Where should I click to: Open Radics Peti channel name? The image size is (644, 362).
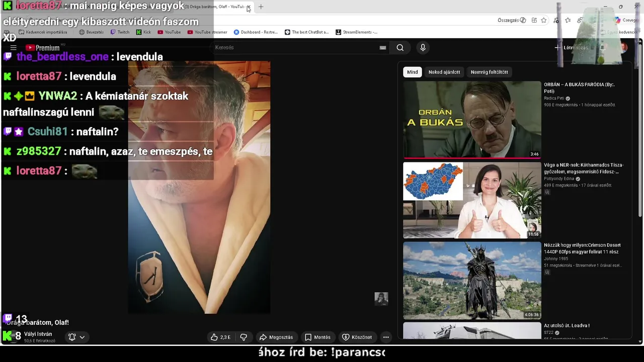tap(554, 98)
